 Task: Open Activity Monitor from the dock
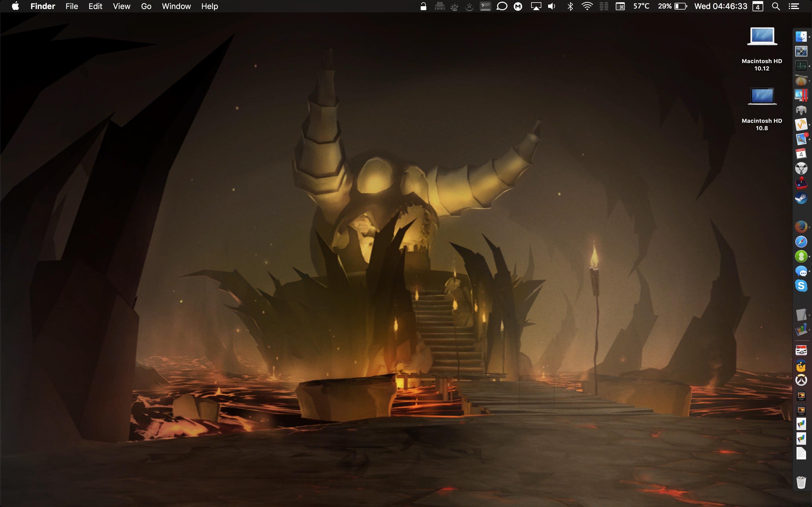(801, 66)
